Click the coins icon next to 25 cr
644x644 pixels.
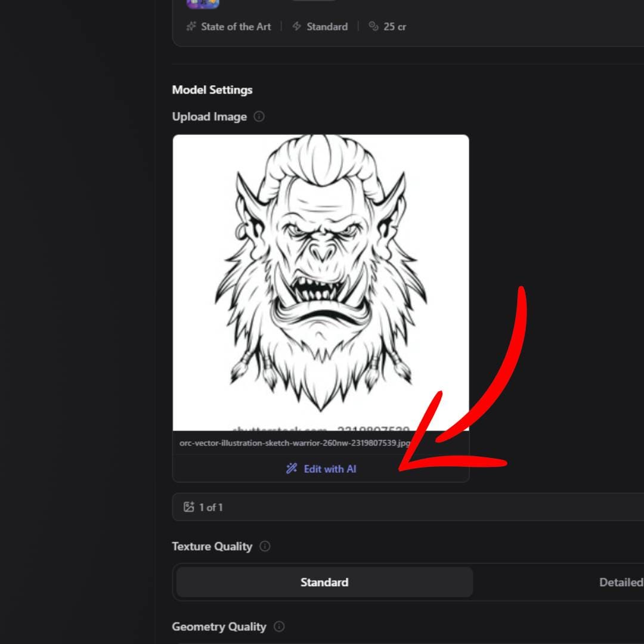(374, 27)
